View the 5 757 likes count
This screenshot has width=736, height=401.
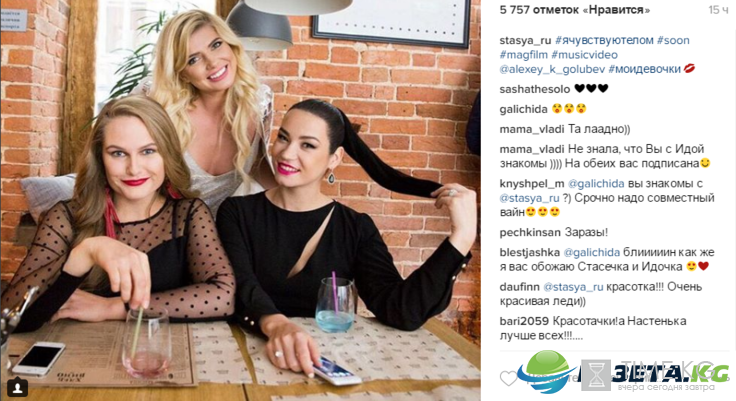point(575,10)
